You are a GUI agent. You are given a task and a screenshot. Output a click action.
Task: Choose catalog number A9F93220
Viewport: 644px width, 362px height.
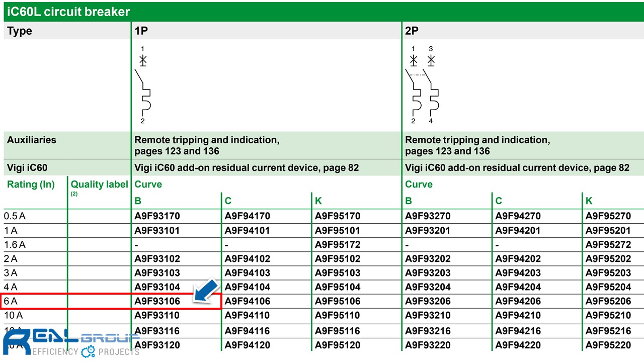[428, 345]
